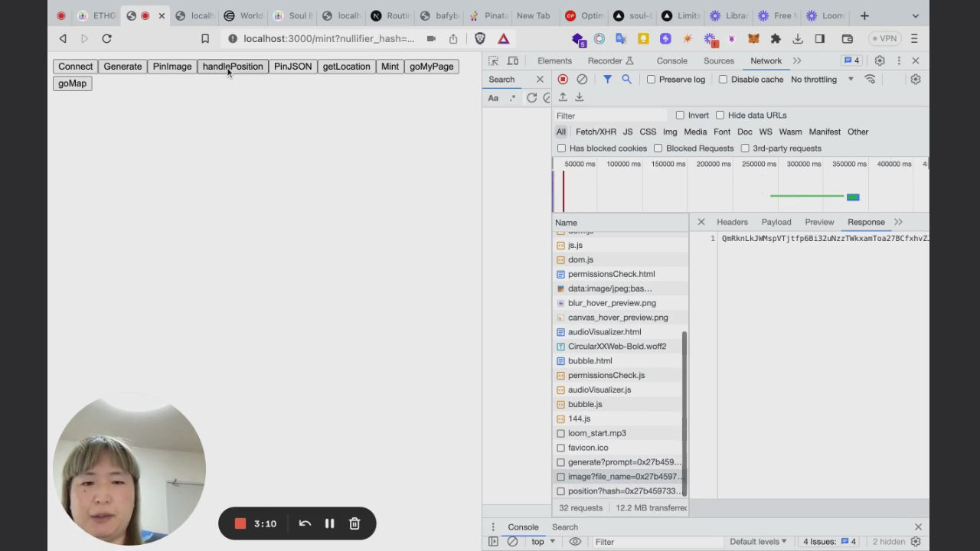Viewport: 980px width, 551px height.
Task: Stop the Loom recording
Action: 240,523
